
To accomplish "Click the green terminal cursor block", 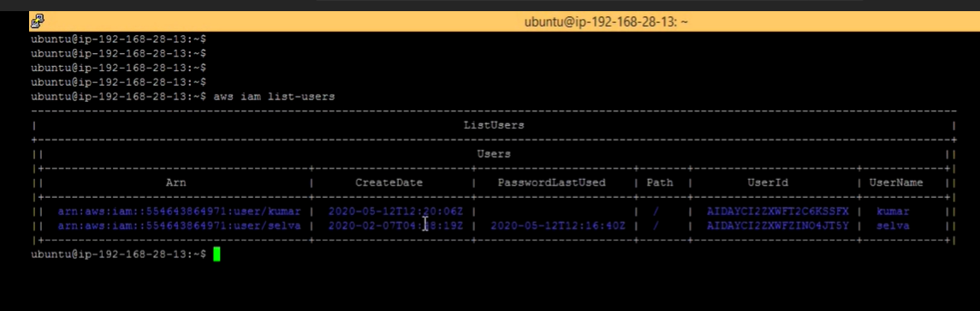I will 217,254.
